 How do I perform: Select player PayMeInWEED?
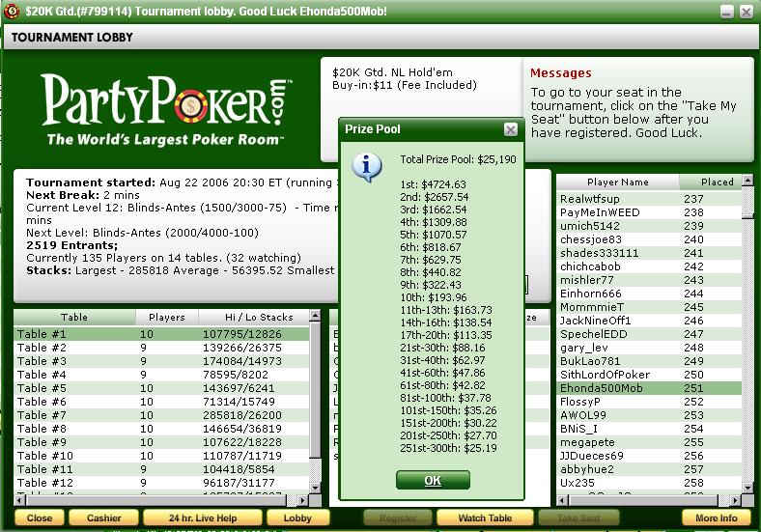pyautogui.click(x=649, y=212)
